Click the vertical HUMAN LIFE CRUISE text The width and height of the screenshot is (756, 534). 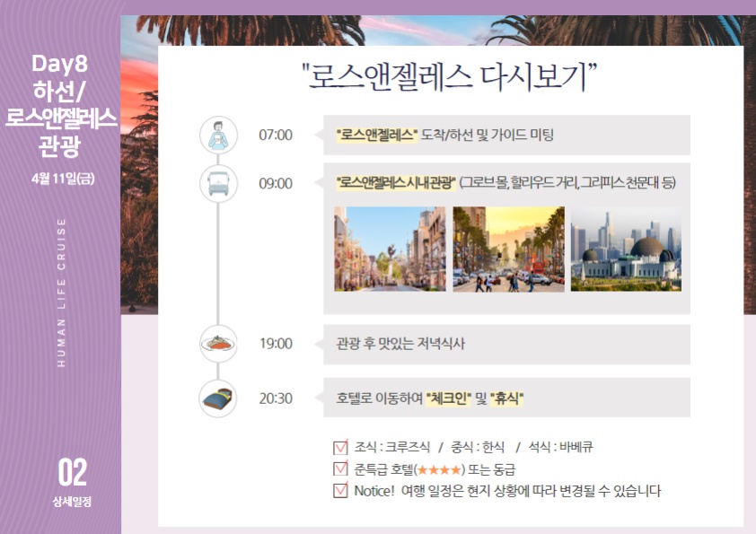(61, 293)
